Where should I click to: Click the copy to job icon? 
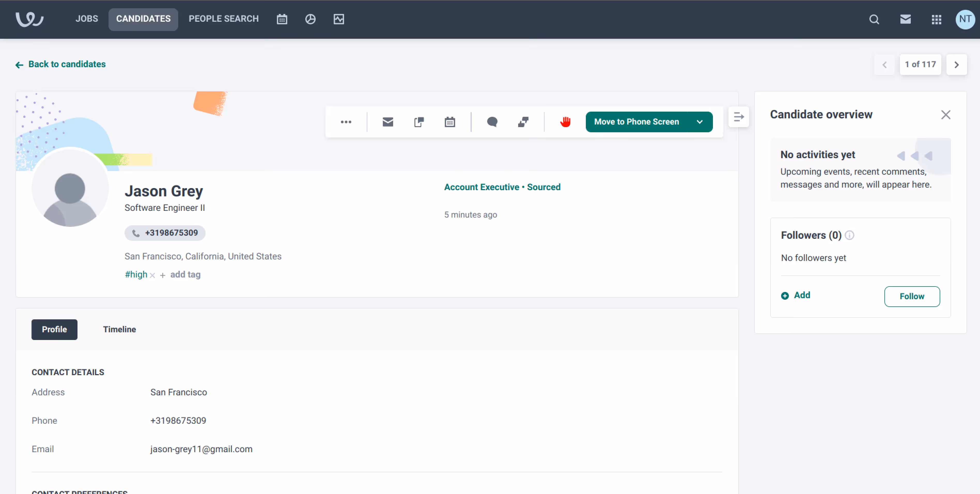click(x=419, y=122)
